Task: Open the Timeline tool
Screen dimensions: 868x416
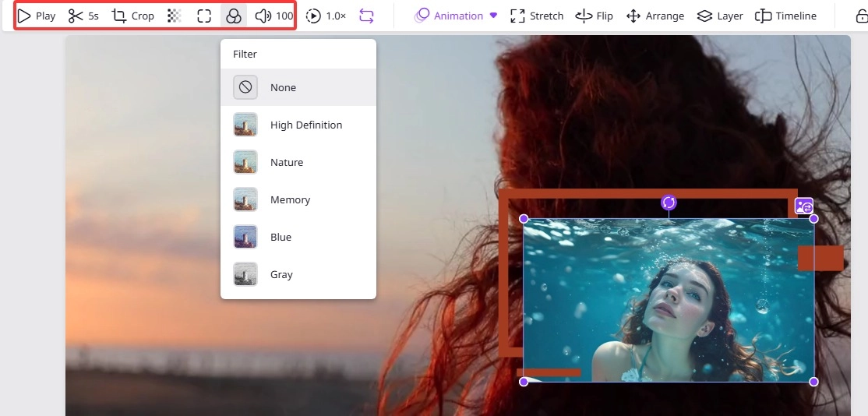Action: (785, 16)
